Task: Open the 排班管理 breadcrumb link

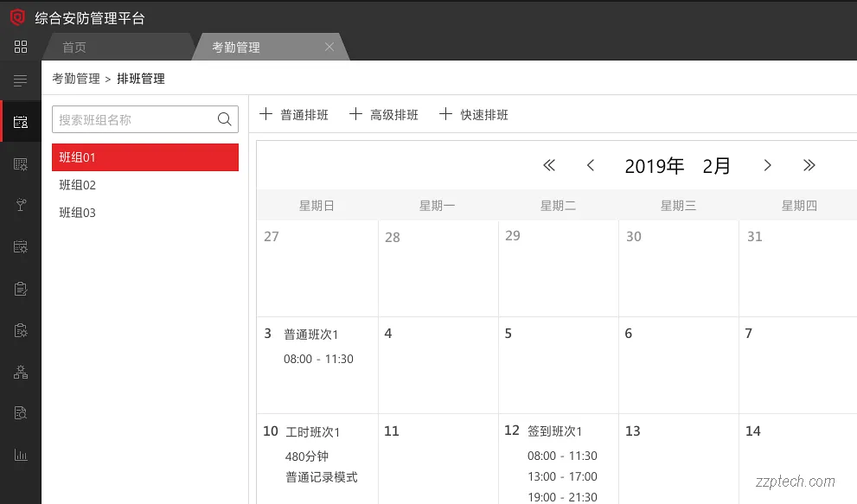Action: click(143, 78)
